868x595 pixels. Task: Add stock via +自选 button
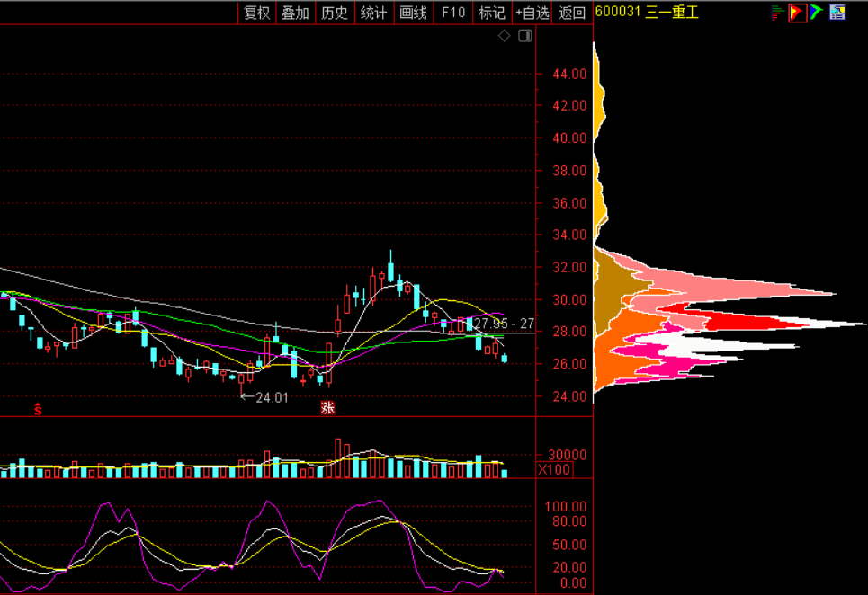click(x=532, y=13)
